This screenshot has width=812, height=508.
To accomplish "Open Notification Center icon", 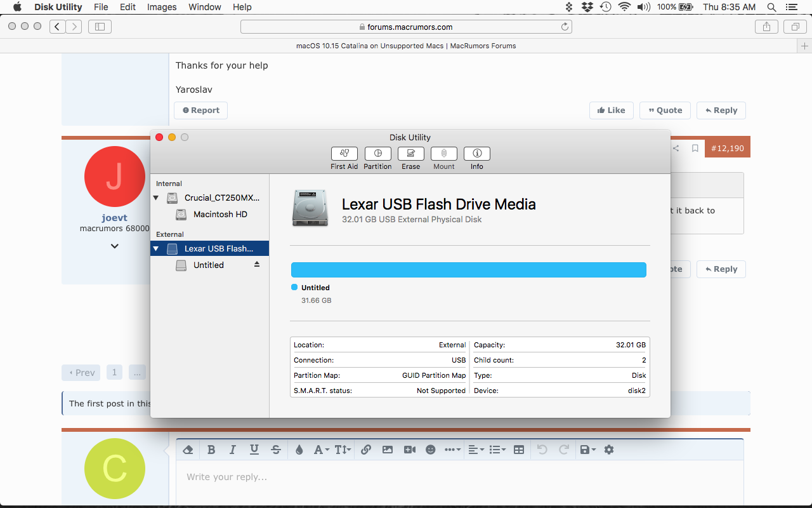I will coord(791,7).
